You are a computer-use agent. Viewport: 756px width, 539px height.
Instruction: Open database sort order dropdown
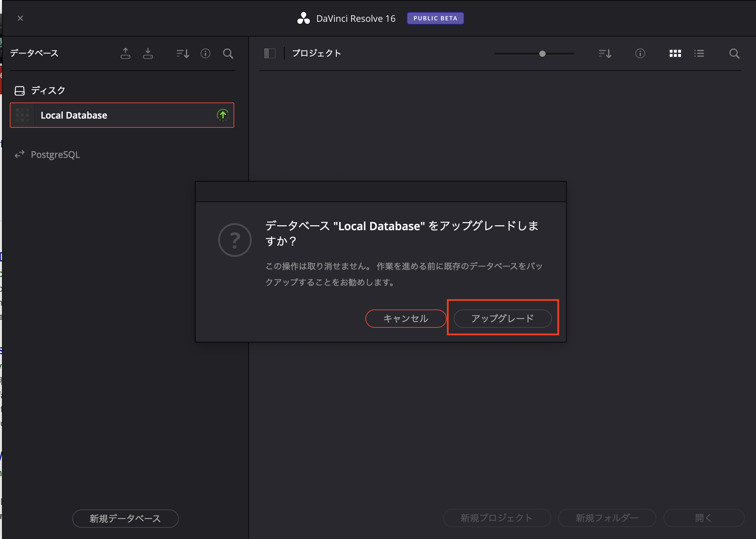[183, 53]
